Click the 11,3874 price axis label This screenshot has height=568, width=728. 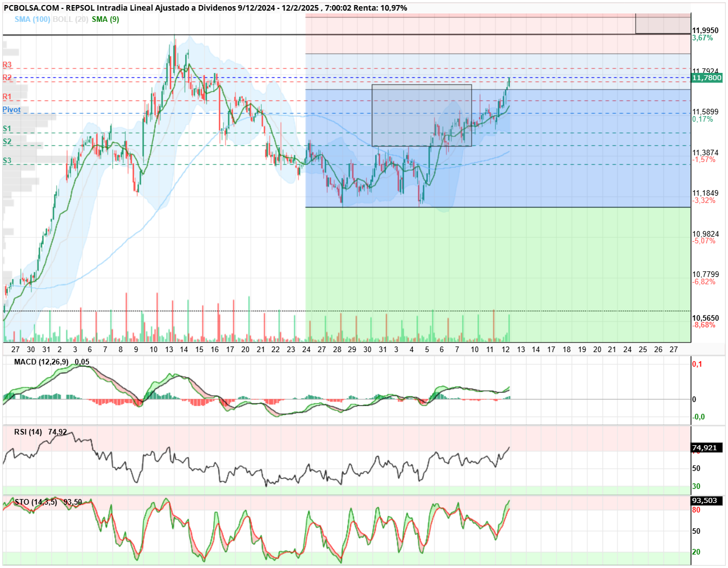point(705,153)
